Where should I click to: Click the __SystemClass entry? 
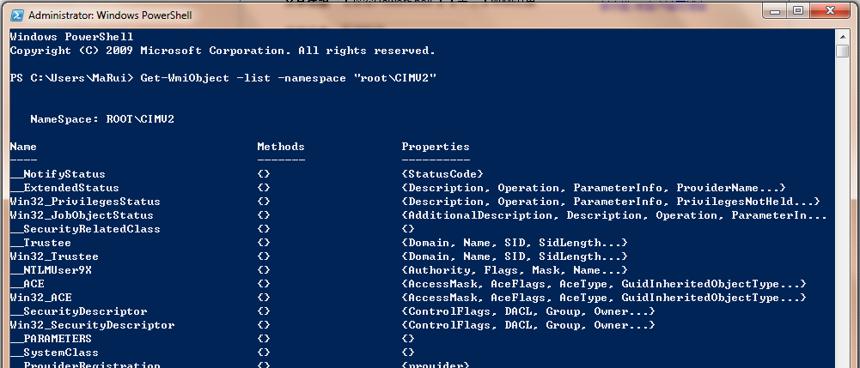(x=54, y=352)
